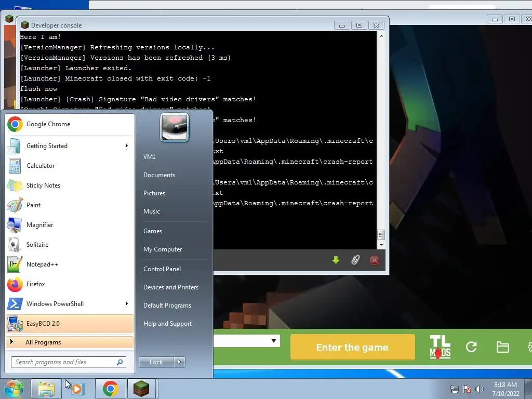Click the console scrollbar thumb
The width and height of the screenshot is (532, 399).
[381, 235]
